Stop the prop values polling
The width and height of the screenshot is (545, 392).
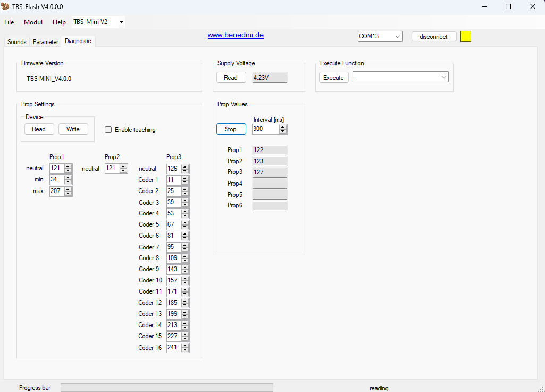click(231, 129)
